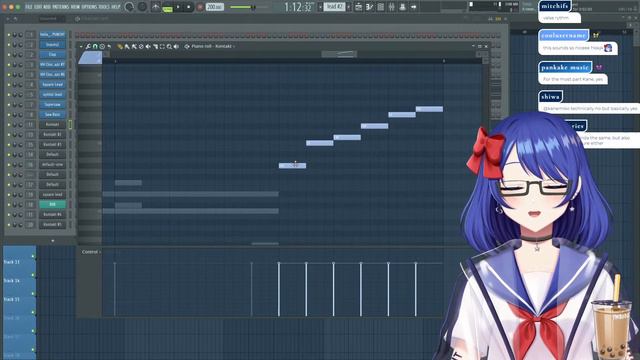The image size is (640, 360).
Task: Select the Draw pencil tool
Action: [x=120, y=47]
